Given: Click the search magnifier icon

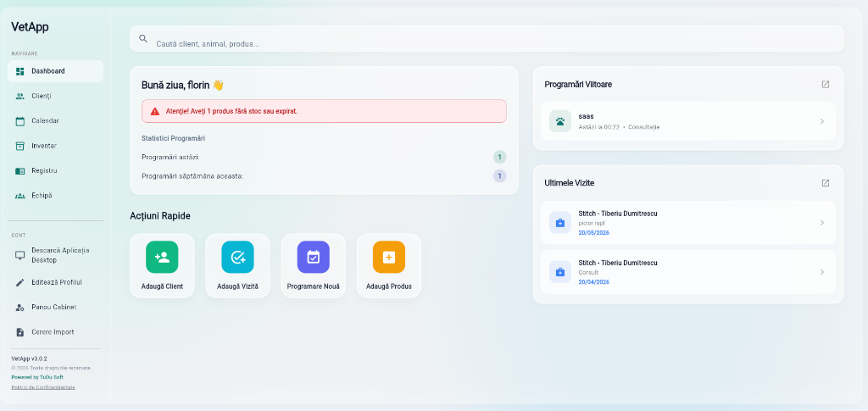Looking at the screenshot, I should pos(143,39).
